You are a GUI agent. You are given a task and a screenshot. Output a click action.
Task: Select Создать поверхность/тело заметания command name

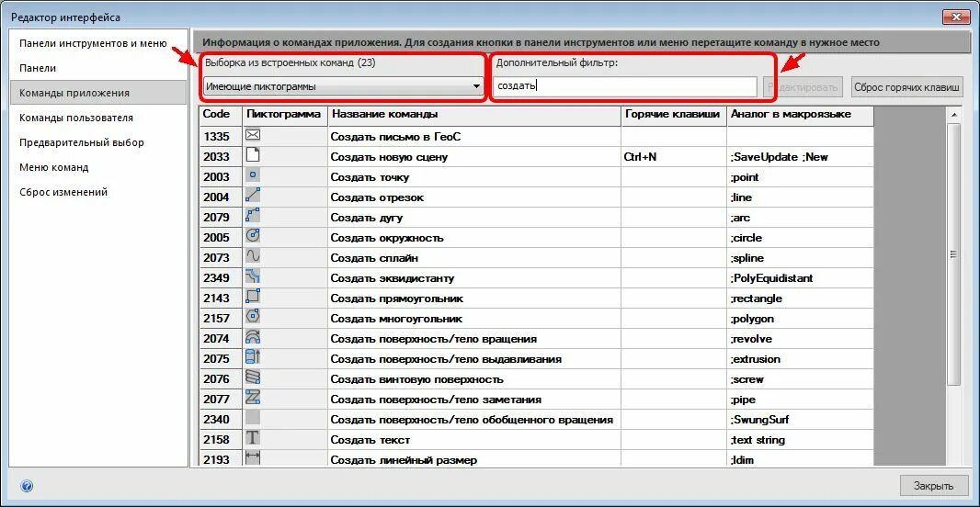tap(436, 399)
